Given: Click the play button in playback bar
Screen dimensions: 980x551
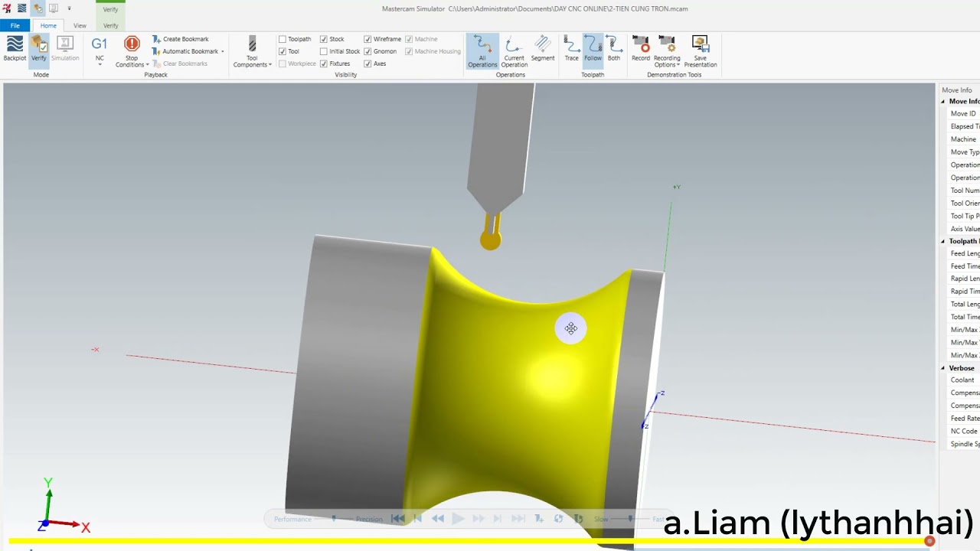Looking at the screenshot, I should tap(458, 519).
